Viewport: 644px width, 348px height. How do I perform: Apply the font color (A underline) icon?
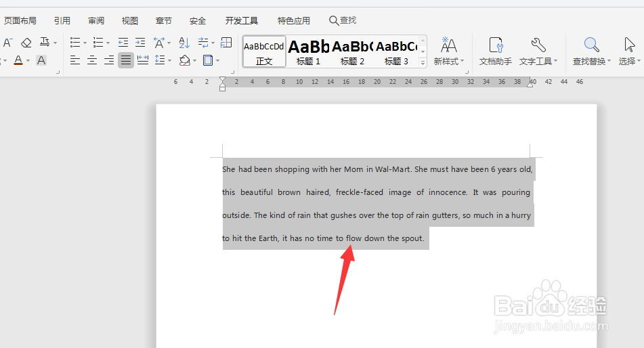(18, 60)
